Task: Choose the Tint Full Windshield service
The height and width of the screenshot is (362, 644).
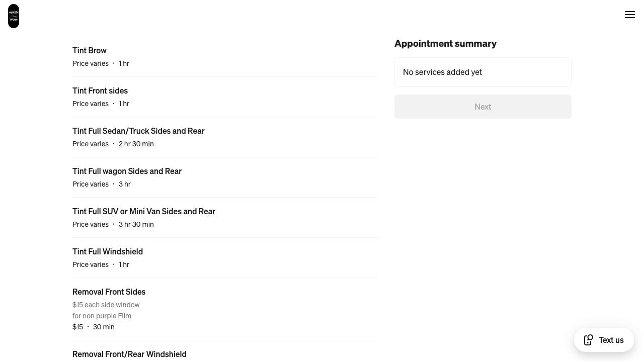Action: pos(108,251)
